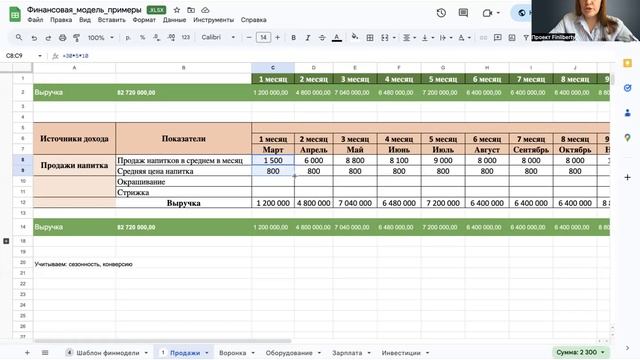Open horizontal align dropdown
Image resolution: width=640 pixels, height=360 pixels.
[409, 38]
